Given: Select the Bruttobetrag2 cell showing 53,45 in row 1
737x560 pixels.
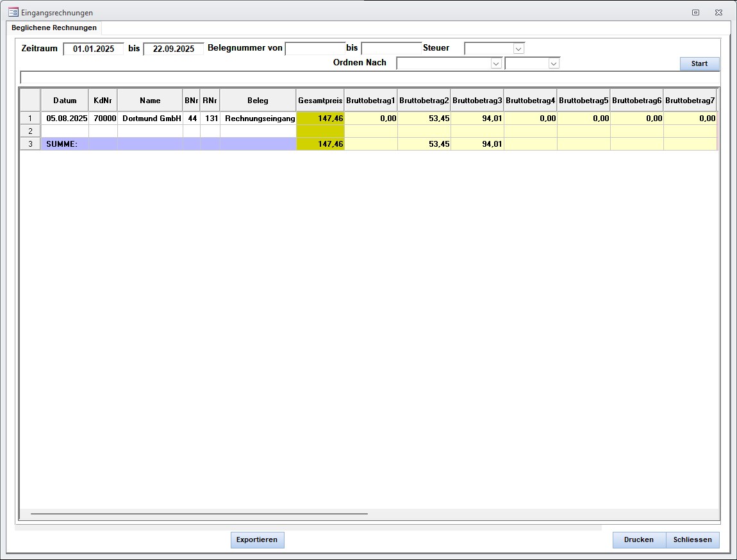Looking at the screenshot, I should [x=424, y=119].
